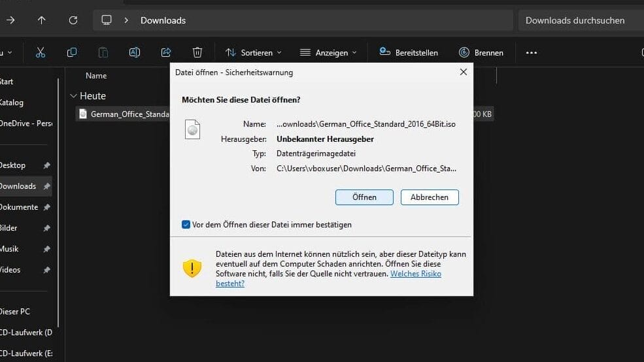This screenshot has height=362, width=644.
Task: Click the Up arrow navigation icon
Action: 42,20
